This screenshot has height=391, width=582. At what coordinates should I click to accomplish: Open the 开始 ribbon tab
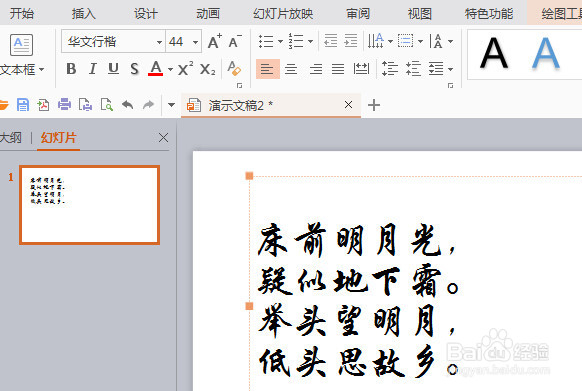tap(22, 14)
